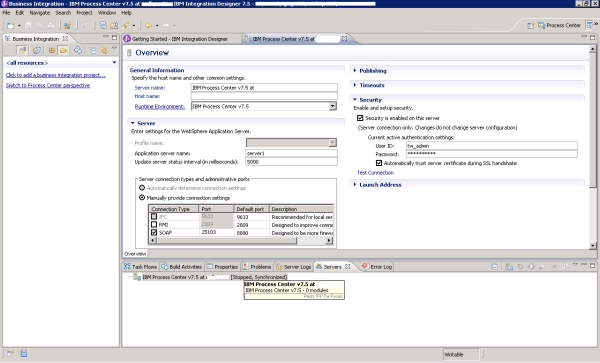Click the Overview editor vertical scrollbar
Image resolution: width=600 pixels, height=363 pixels.
pos(592,120)
